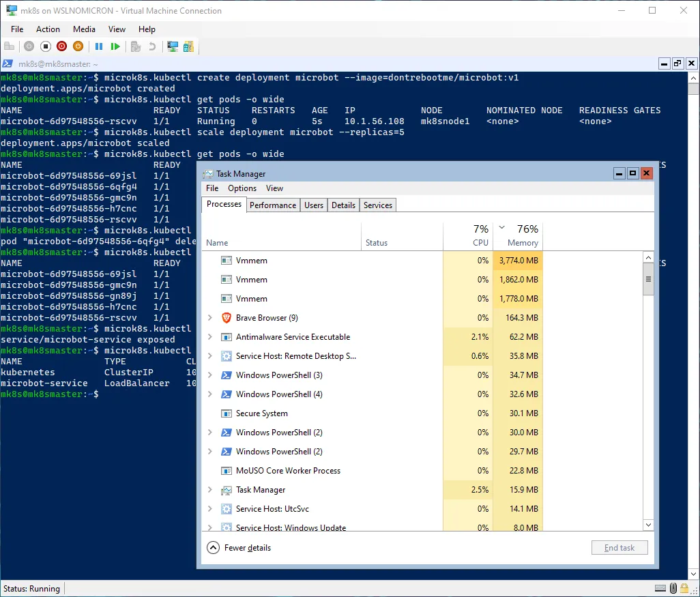Viewport: 700px width, 597px height.
Task: Click the Task Manager scrollbar down arrow
Action: tap(648, 525)
